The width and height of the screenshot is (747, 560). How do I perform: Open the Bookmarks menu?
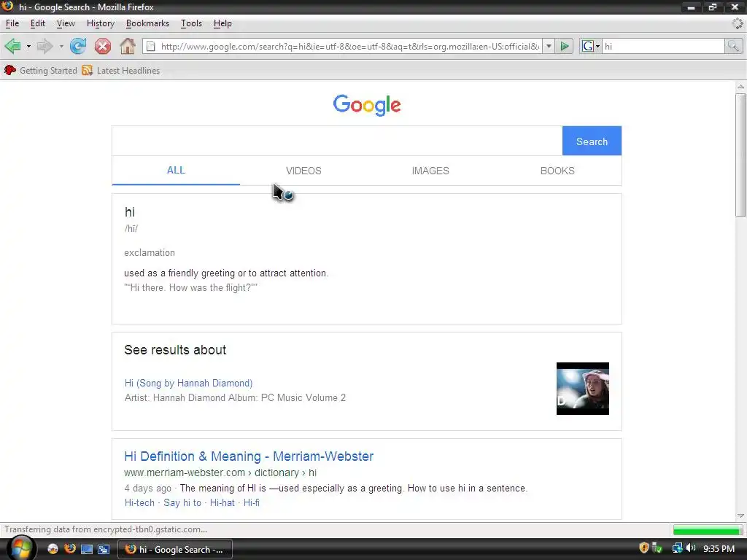click(147, 23)
